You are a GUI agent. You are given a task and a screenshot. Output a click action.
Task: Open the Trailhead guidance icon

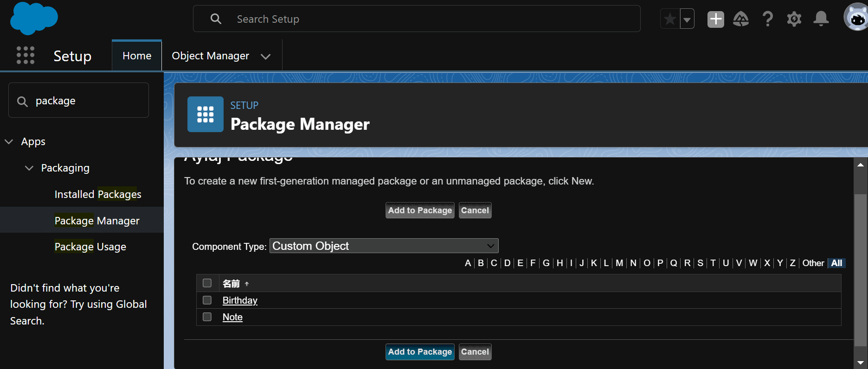(x=741, y=19)
